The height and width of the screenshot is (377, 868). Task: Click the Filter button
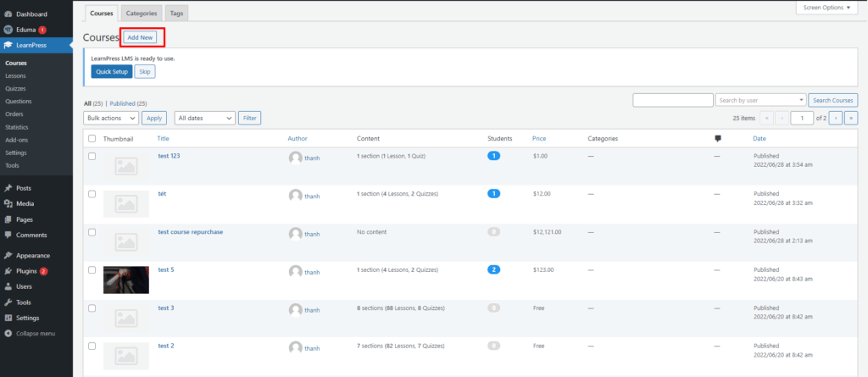[x=250, y=118]
